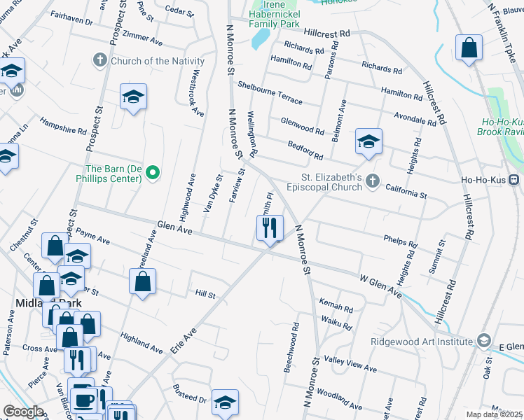524x420 pixels.
Task: Click the Beechwood Rd label
Action: coord(291,347)
